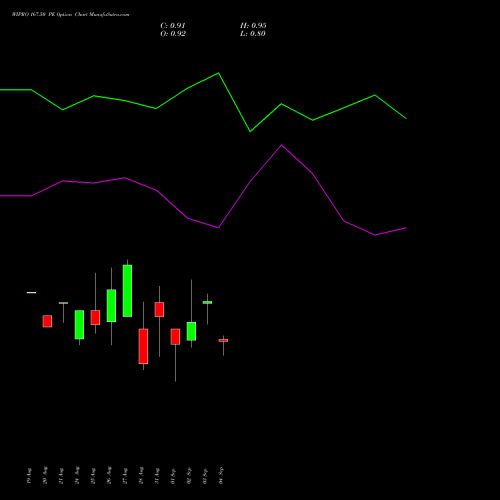Screen dimensions: 500x500
Task: Click the thin red candle above 04 Sep
Action: pos(223,340)
